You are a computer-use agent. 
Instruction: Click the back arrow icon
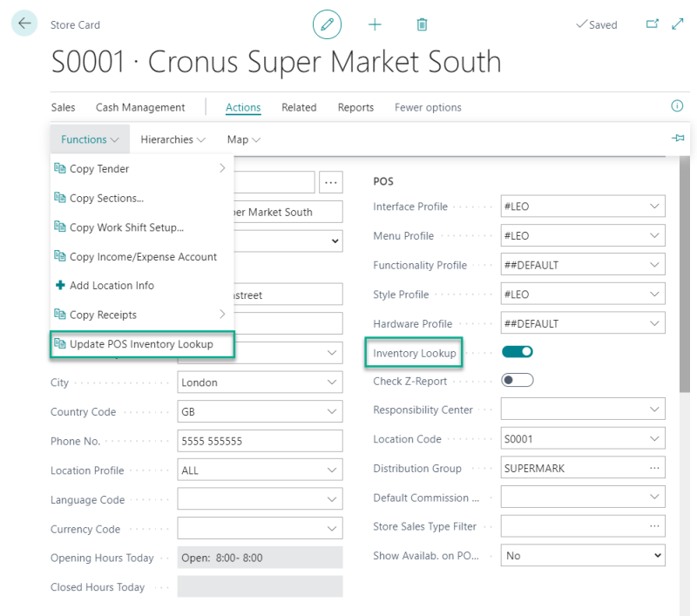[x=24, y=24]
